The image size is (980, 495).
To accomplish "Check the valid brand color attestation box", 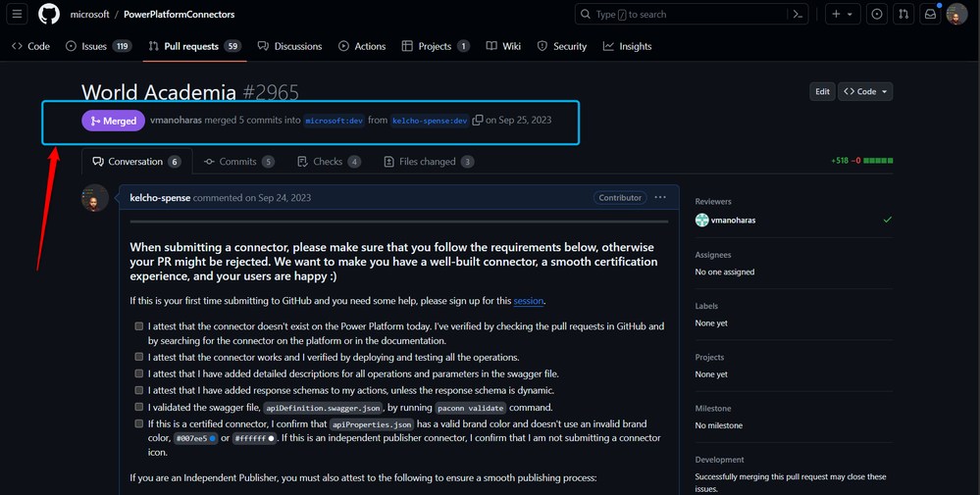I will click(x=138, y=423).
